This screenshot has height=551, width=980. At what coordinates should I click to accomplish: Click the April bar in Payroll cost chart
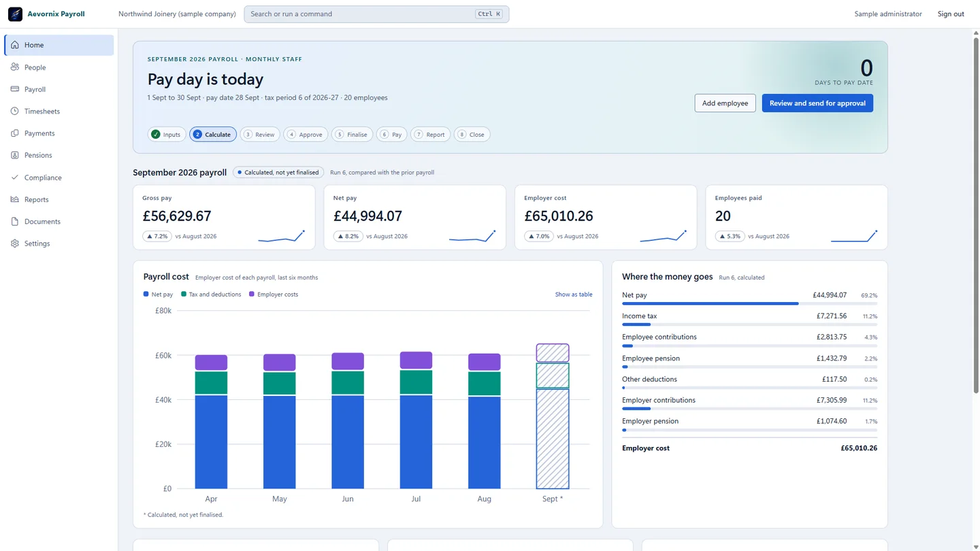click(x=211, y=422)
